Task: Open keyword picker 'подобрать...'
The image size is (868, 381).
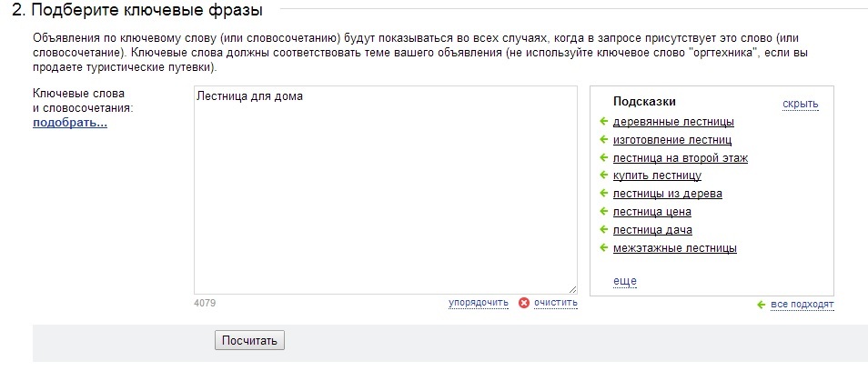Action: coord(70,123)
